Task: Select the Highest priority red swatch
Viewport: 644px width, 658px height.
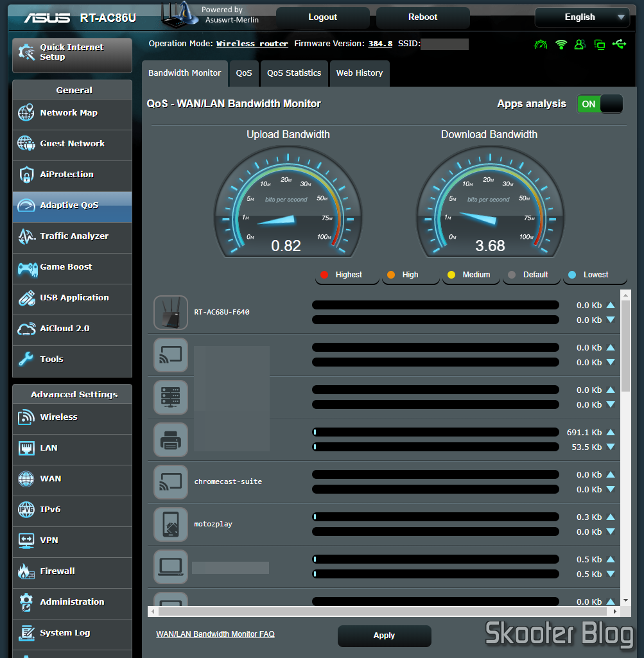Action: coord(324,275)
